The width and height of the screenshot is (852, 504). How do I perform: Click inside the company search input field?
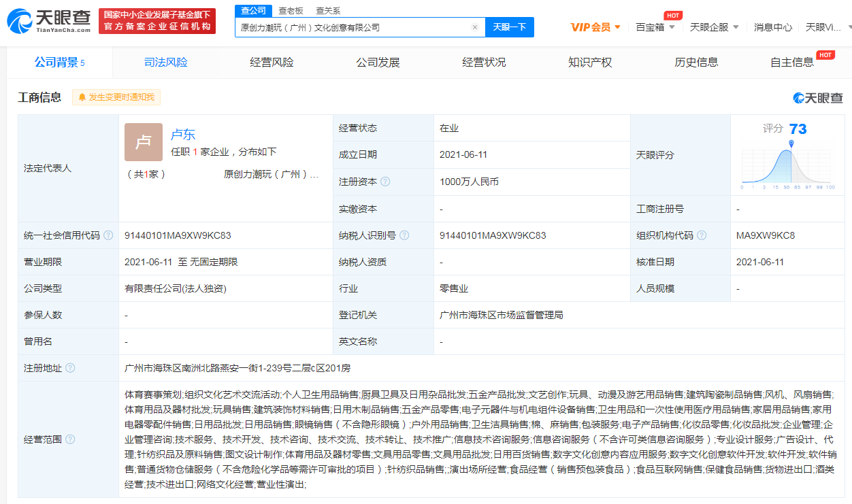(354, 27)
